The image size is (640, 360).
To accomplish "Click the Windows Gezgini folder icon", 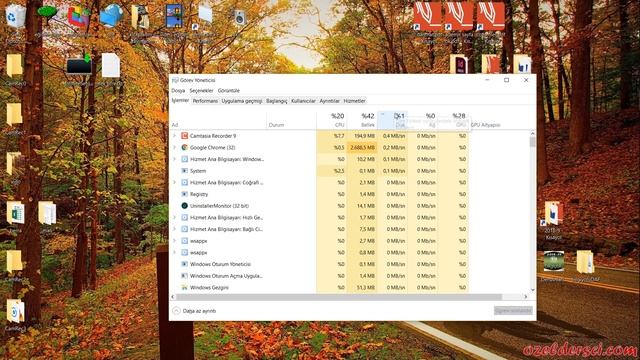I will [184, 288].
